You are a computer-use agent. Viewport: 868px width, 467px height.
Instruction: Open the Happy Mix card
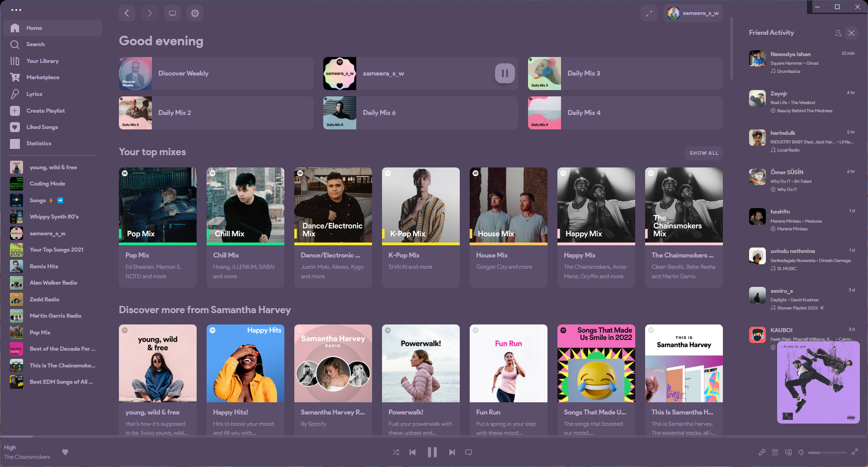point(596,227)
